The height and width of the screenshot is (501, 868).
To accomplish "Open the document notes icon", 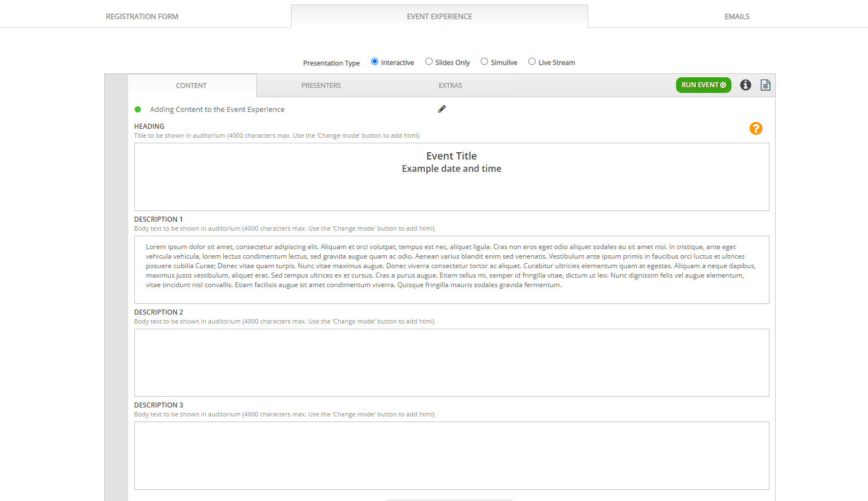I will 766,85.
